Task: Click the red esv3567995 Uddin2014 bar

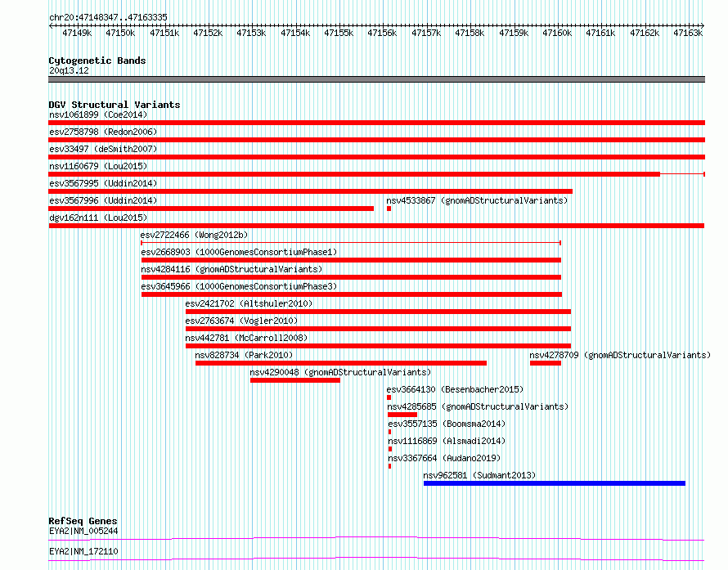Action: [x=311, y=191]
